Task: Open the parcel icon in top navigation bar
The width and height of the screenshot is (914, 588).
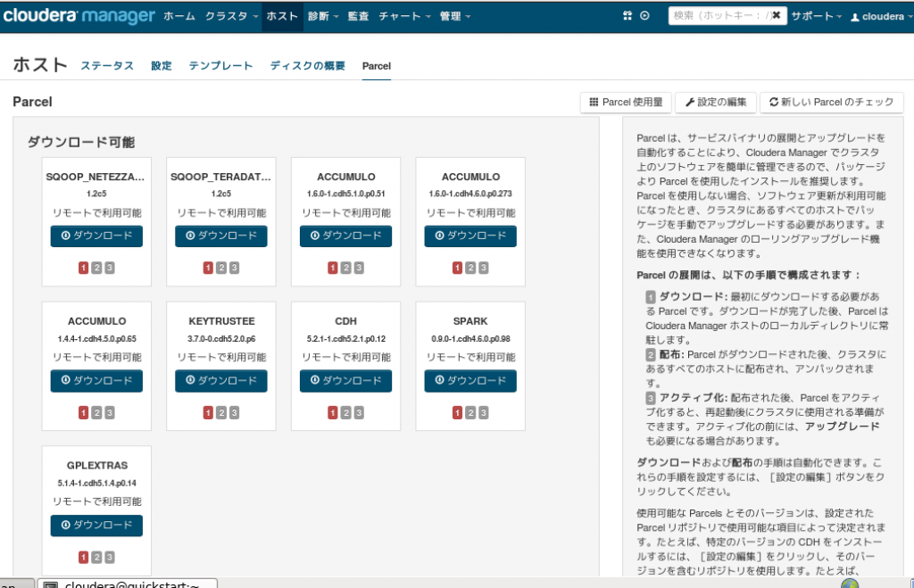Action: [x=627, y=16]
